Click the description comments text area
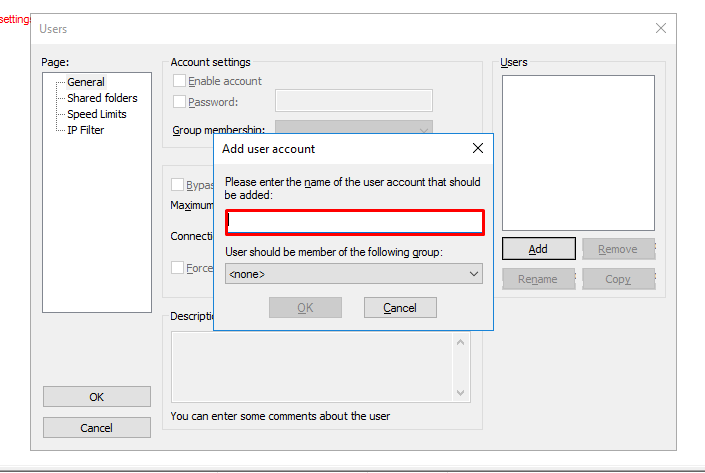This screenshot has width=705, height=473. pos(312,366)
